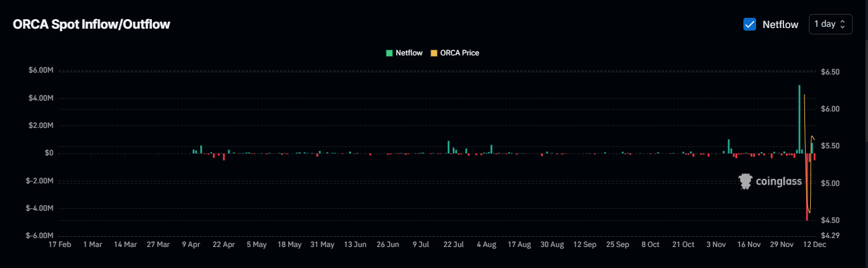Screen dimensions: 868x268
Task: Click the 17 Feb date axis label
Action: click(x=60, y=244)
